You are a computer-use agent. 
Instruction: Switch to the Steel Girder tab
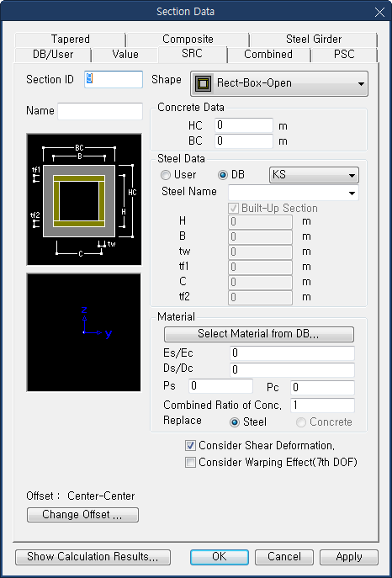(314, 39)
